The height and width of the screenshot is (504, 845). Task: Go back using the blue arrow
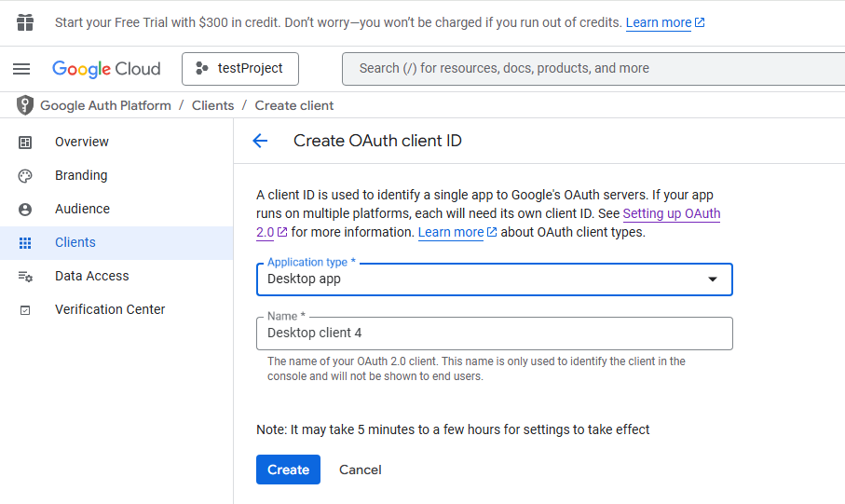[260, 141]
